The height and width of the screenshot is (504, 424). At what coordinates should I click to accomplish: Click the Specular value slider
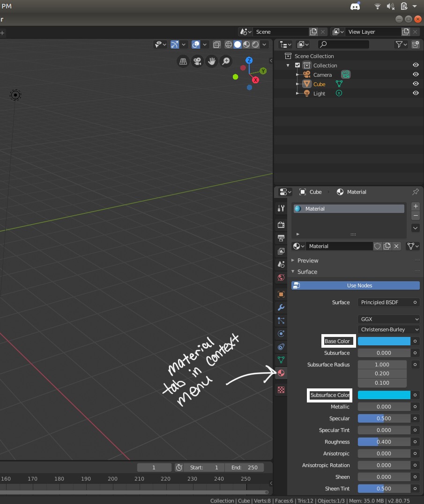pos(384,418)
